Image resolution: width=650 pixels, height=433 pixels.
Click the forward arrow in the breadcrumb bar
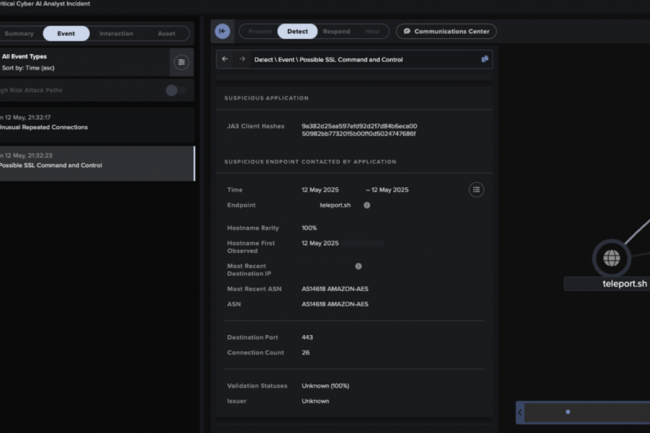tap(242, 60)
